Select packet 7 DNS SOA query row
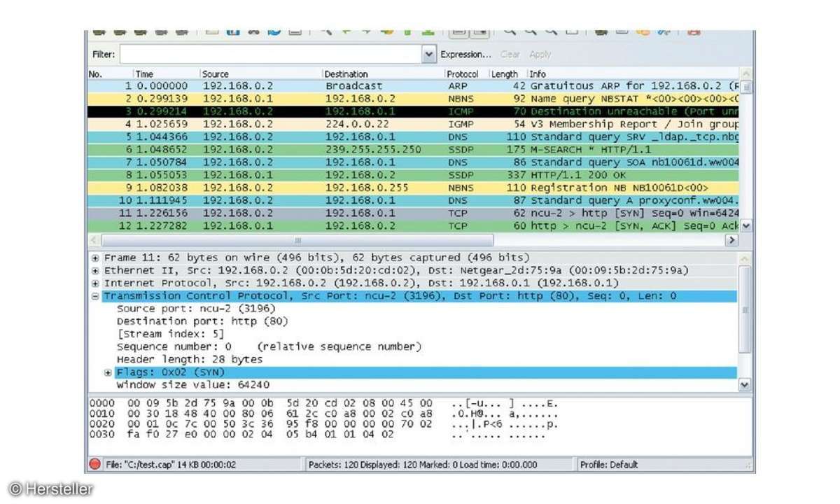 (413, 162)
